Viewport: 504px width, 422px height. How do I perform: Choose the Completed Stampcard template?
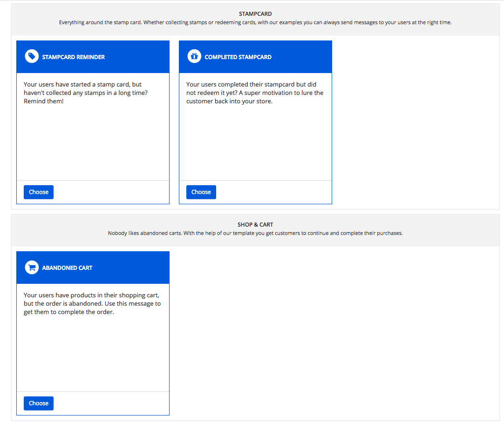(x=201, y=192)
